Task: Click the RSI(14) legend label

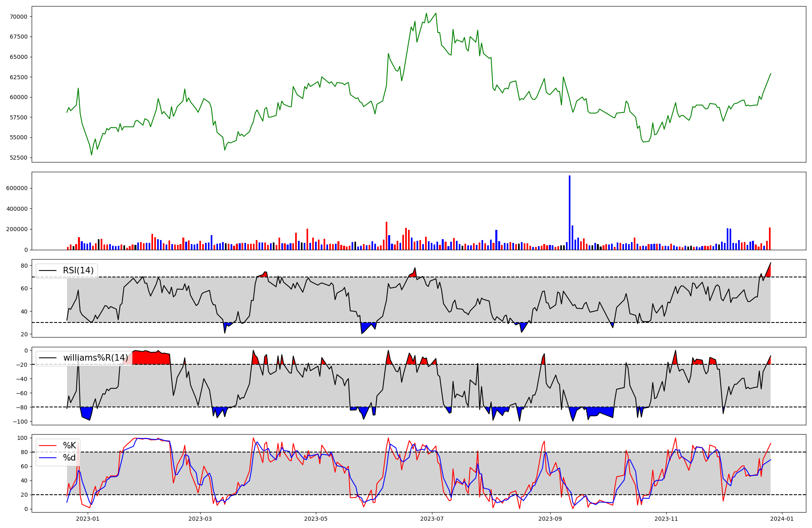Action: [x=78, y=270]
